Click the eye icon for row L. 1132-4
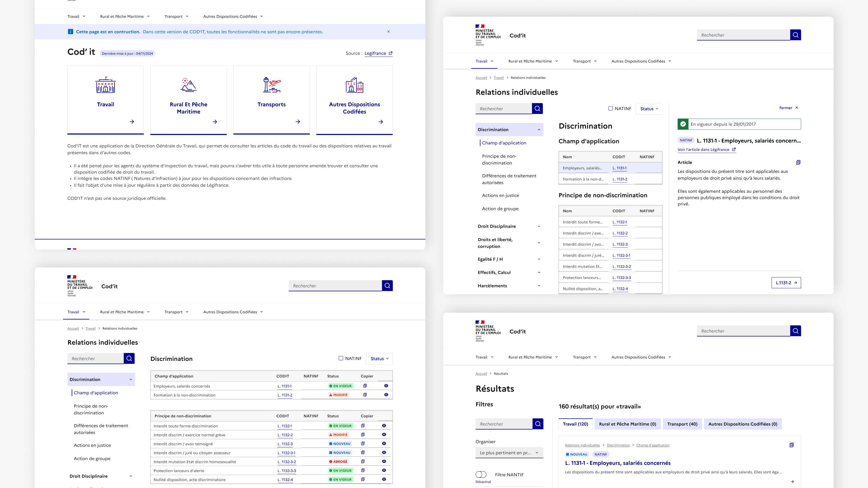Screen dimensions: 868x488 click(384, 479)
